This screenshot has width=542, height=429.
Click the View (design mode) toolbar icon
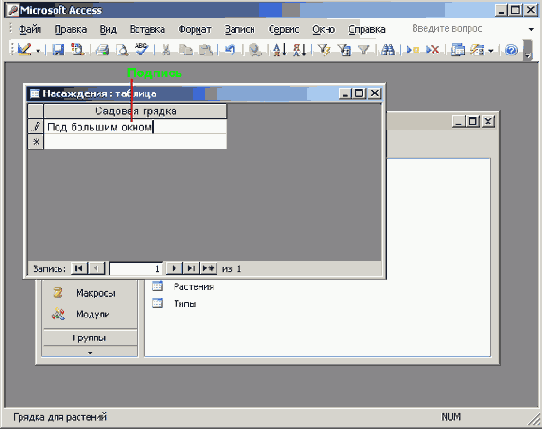(x=25, y=49)
